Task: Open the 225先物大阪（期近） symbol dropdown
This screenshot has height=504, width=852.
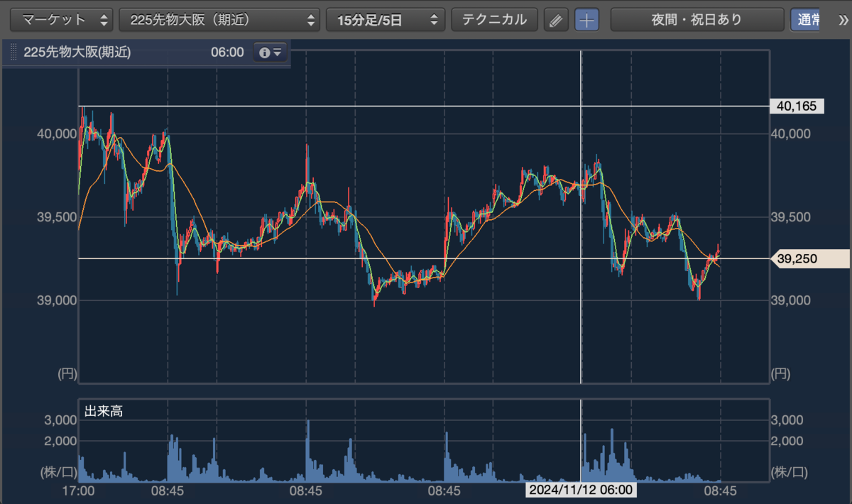Action: [x=219, y=20]
